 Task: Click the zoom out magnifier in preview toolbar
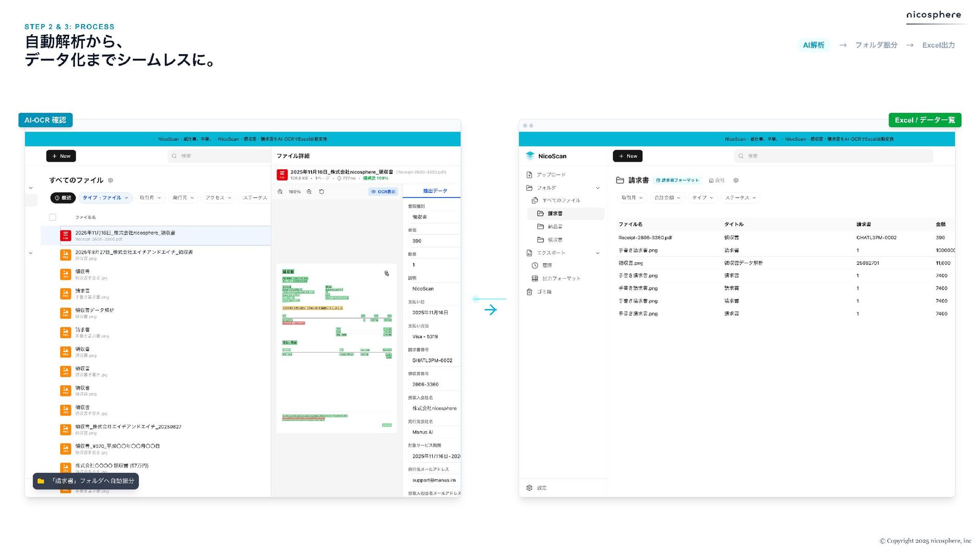tap(280, 192)
